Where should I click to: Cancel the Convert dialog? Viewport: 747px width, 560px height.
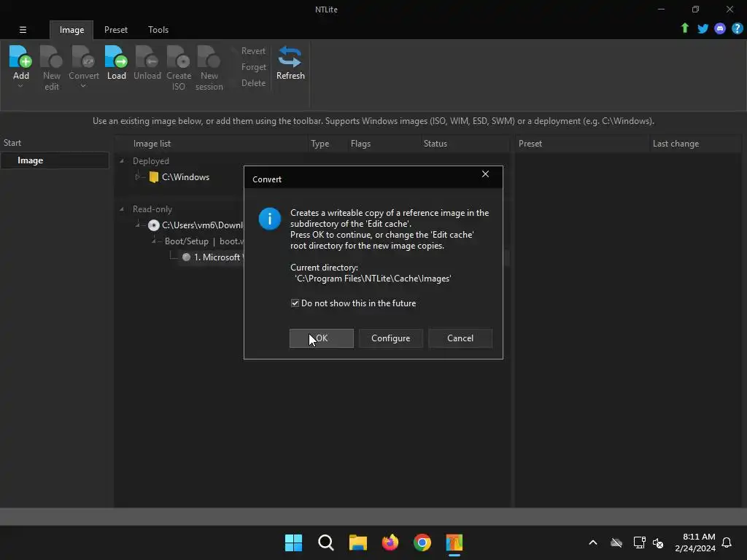coord(460,338)
